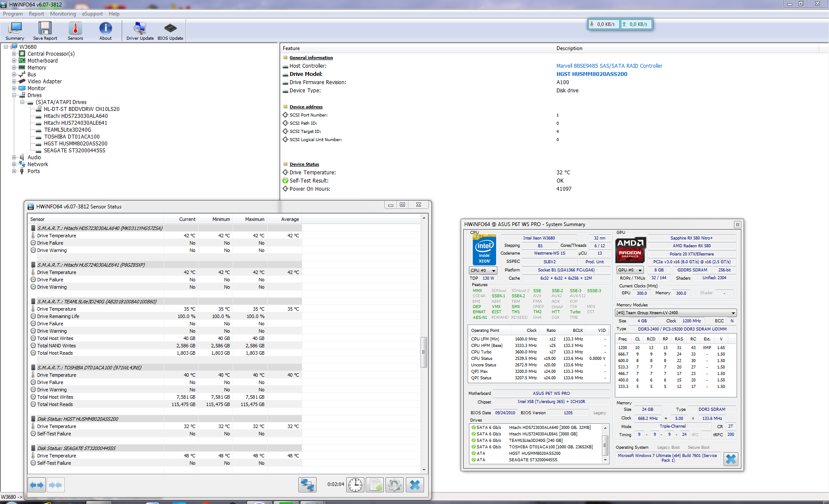Click the Microsoft Windows 7 Ultimate OS text
The width and height of the screenshot is (829, 504).
pos(668,458)
